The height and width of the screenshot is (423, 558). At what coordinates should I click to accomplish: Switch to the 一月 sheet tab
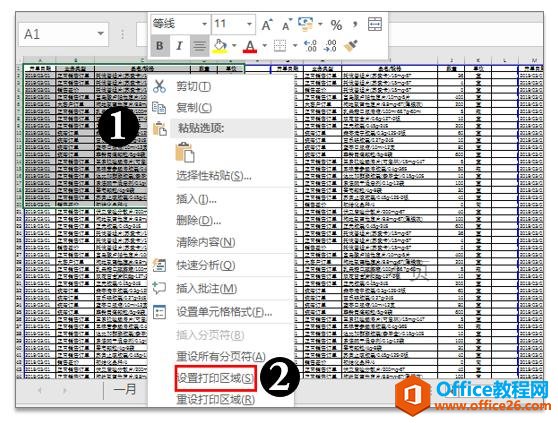(125, 390)
